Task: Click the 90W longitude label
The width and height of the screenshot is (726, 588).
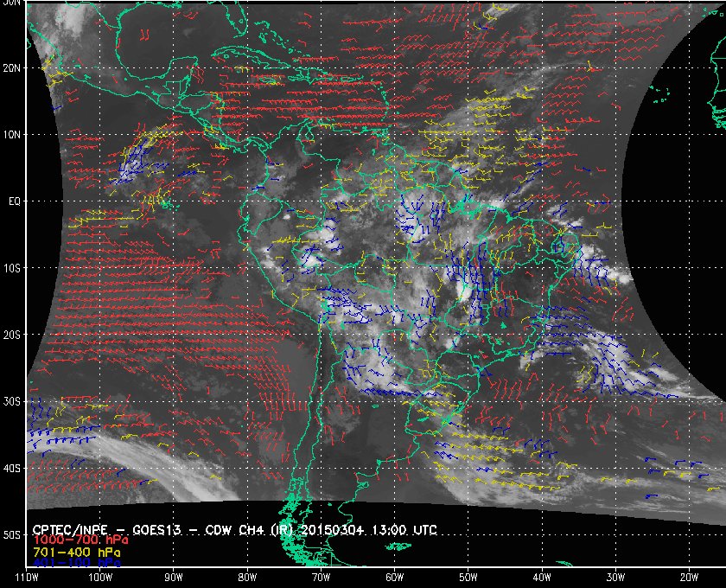Action: pos(174,578)
